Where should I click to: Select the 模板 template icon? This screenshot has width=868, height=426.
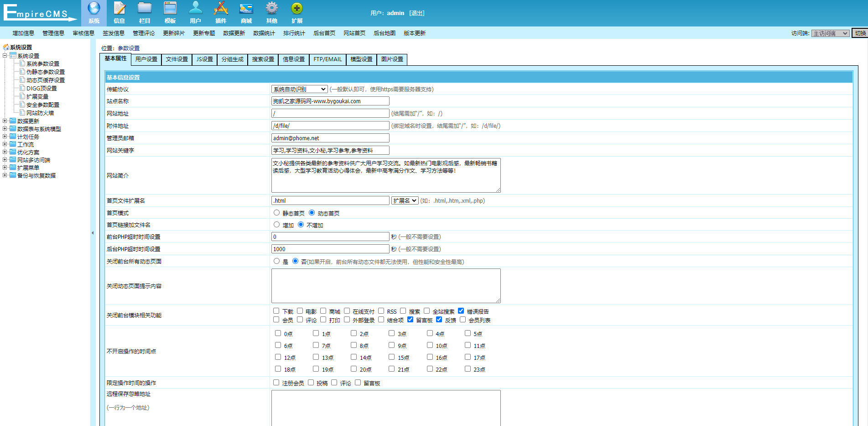[170, 9]
